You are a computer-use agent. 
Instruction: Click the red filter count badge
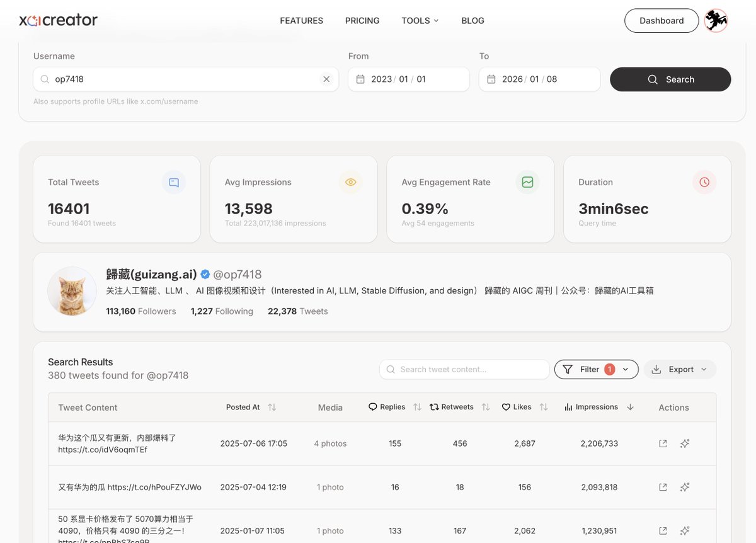pyautogui.click(x=609, y=370)
